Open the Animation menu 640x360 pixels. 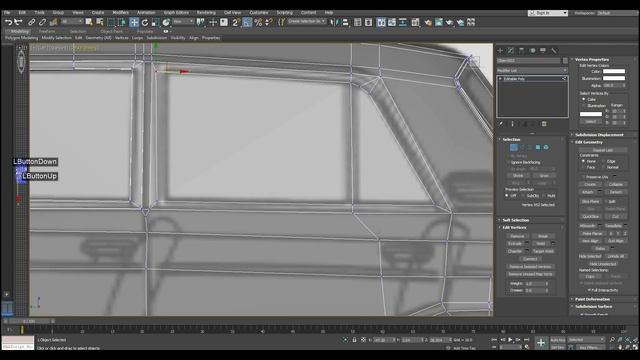click(x=146, y=13)
